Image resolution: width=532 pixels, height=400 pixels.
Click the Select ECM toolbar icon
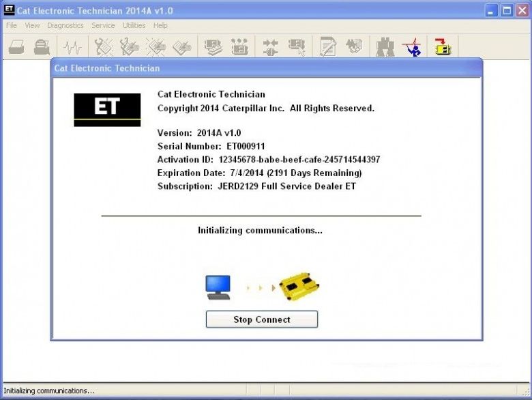point(297,47)
